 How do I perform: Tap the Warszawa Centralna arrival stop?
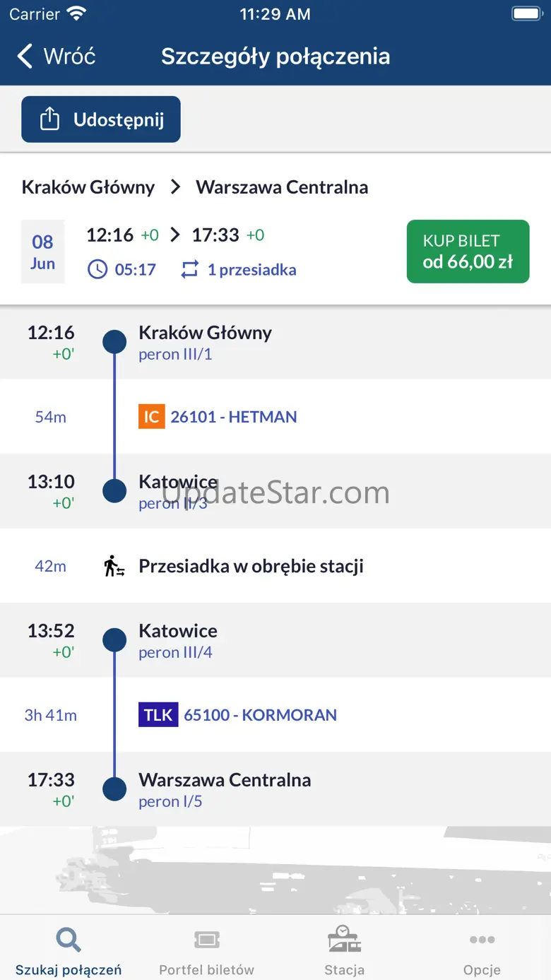[x=225, y=780]
